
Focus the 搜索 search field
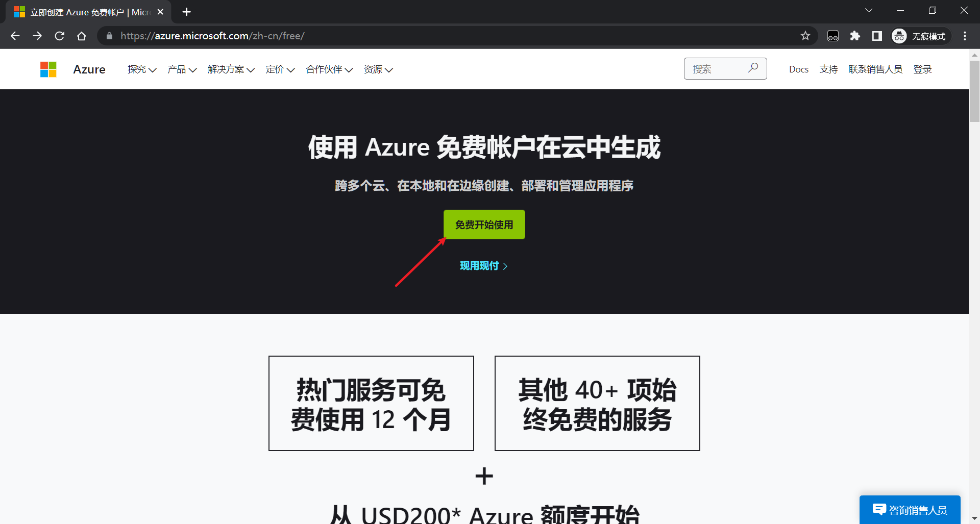pos(725,69)
